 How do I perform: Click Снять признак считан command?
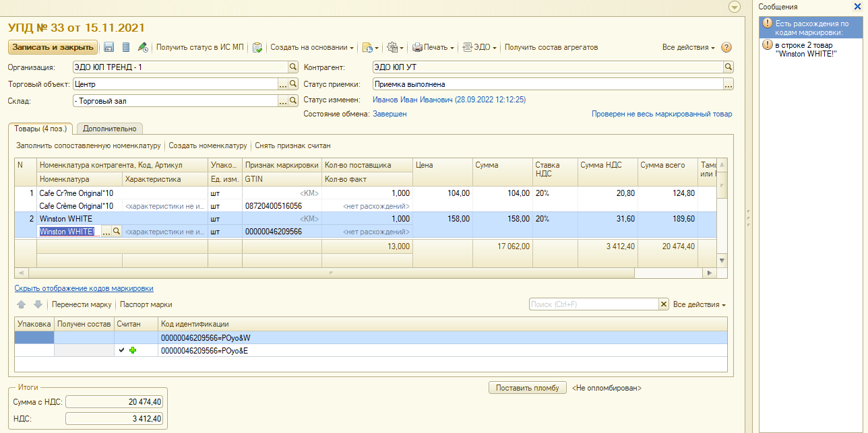[x=292, y=145]
